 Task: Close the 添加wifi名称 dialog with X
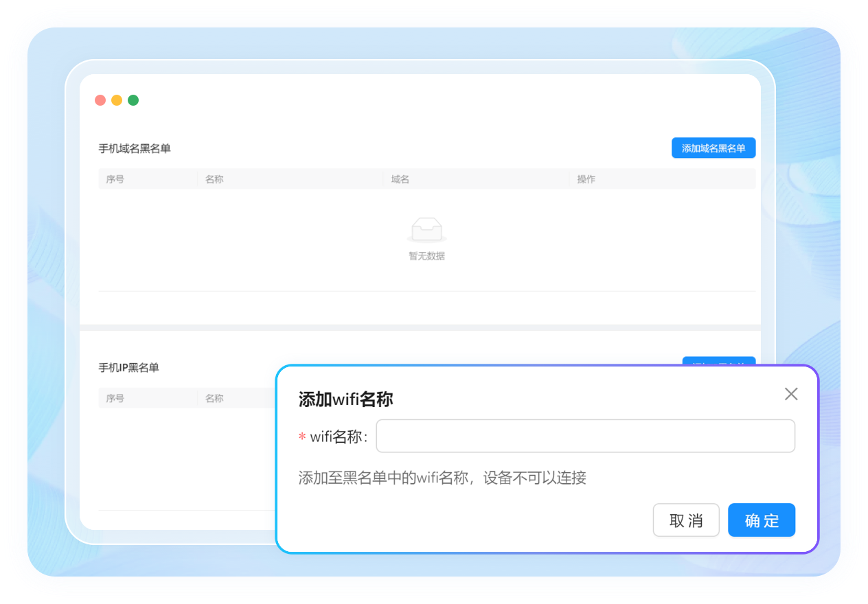pyautogui.click(x=791, y=394)
